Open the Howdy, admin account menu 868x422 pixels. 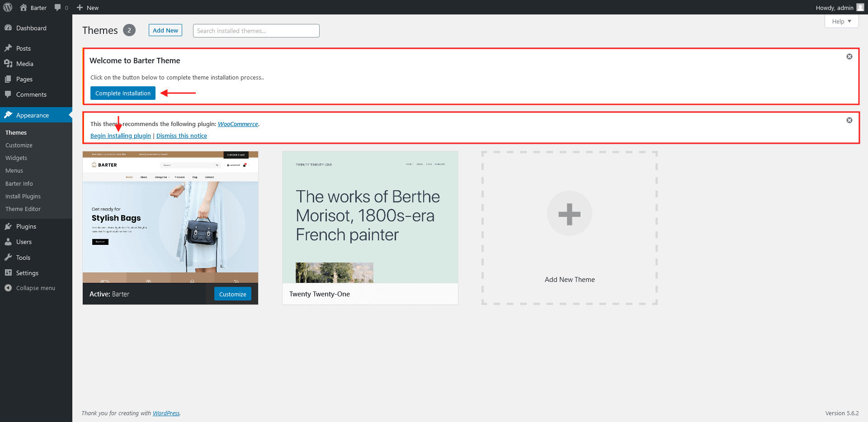[840, 7]
